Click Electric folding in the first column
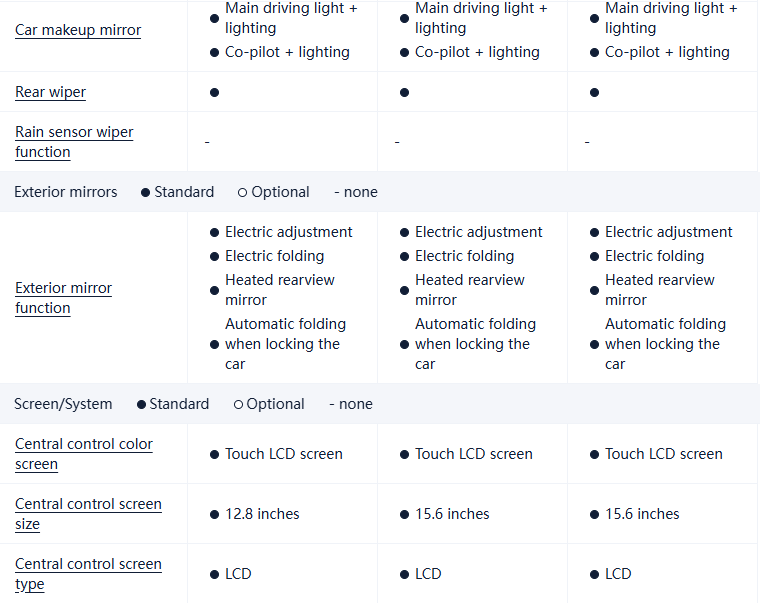Viewport: 763px width, 603px height. point(274,256)
